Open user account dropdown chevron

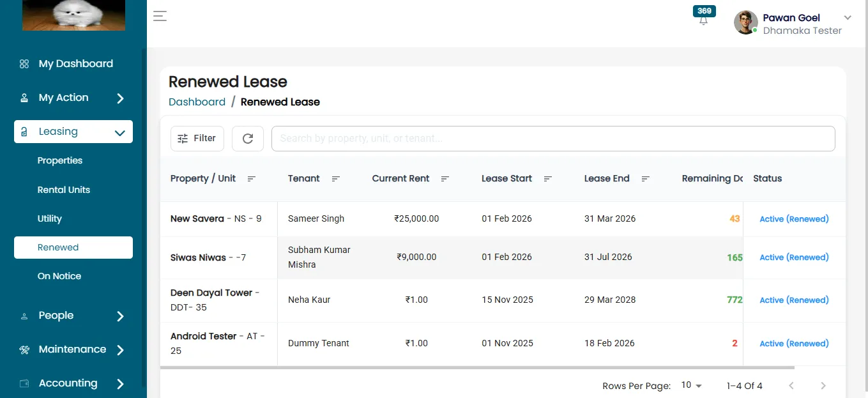[848, 18]
